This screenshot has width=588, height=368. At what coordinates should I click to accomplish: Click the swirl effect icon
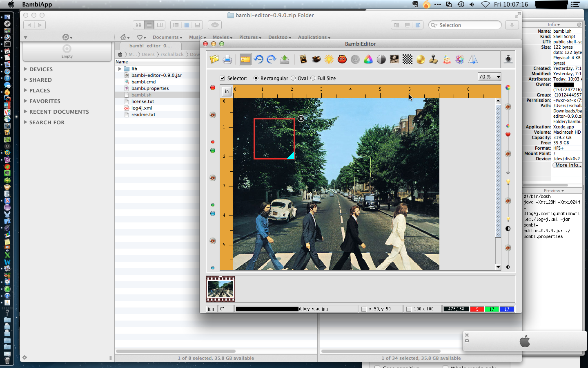pos(459,59)
